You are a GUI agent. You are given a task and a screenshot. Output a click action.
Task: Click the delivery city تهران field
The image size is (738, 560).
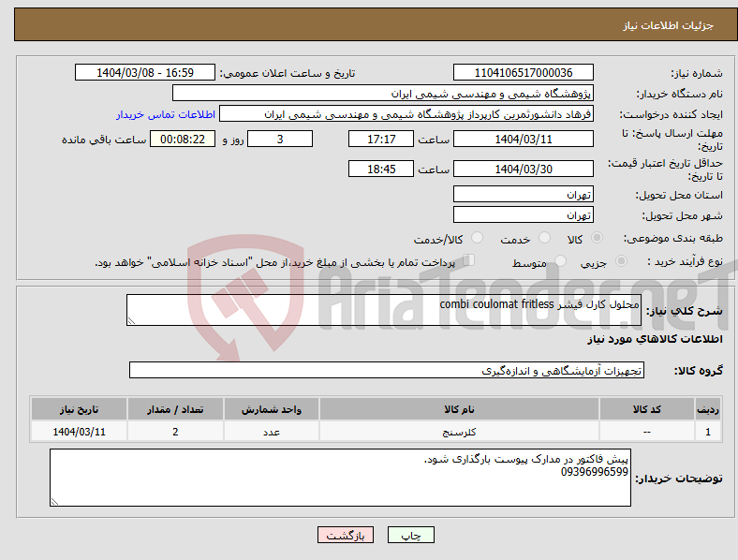pos(523,214)
